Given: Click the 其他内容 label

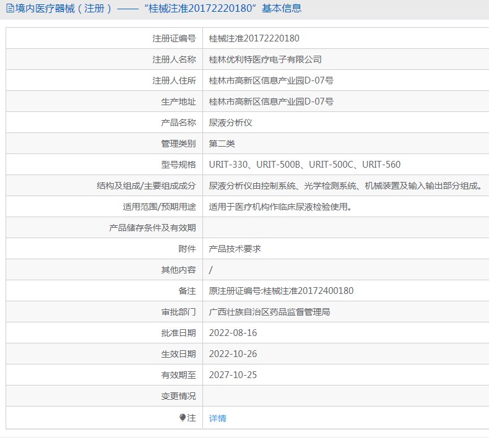Looking at the screenshot, I should coord(178,270).
